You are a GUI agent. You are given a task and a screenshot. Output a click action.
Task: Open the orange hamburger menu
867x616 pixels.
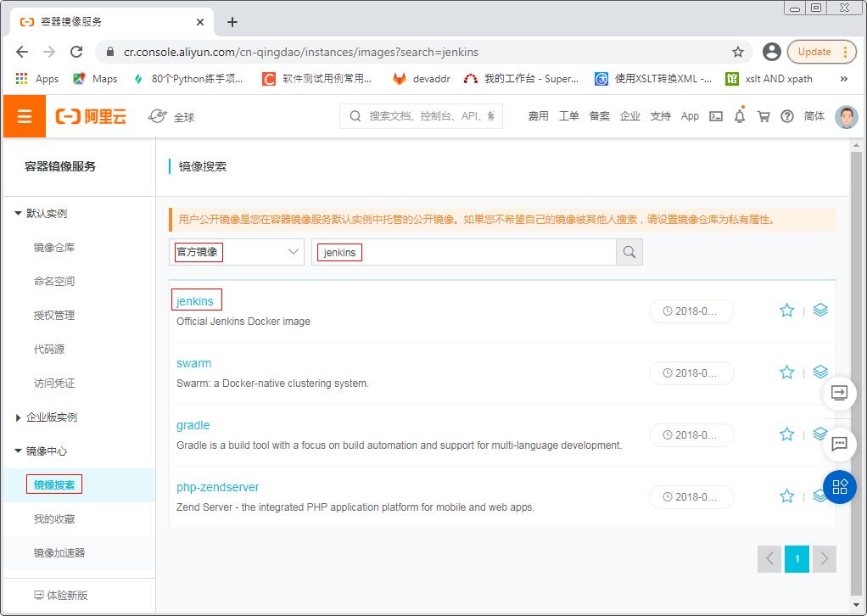(x=25, y=116)
